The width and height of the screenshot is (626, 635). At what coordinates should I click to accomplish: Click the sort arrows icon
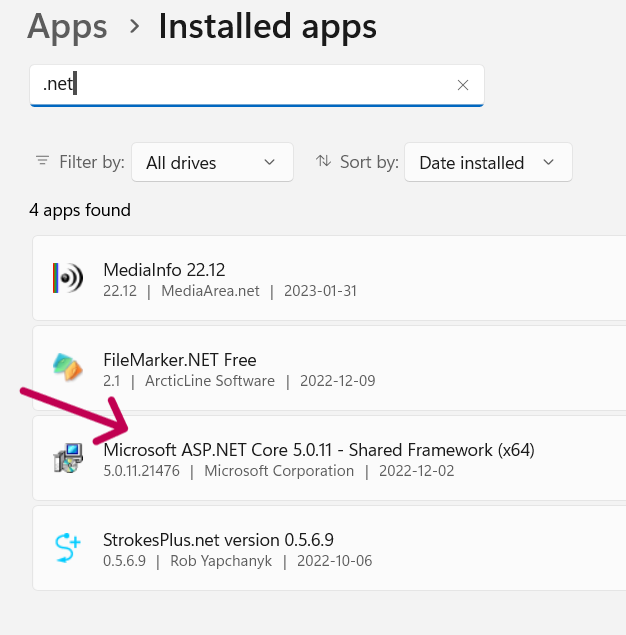(x=323, y=161)
